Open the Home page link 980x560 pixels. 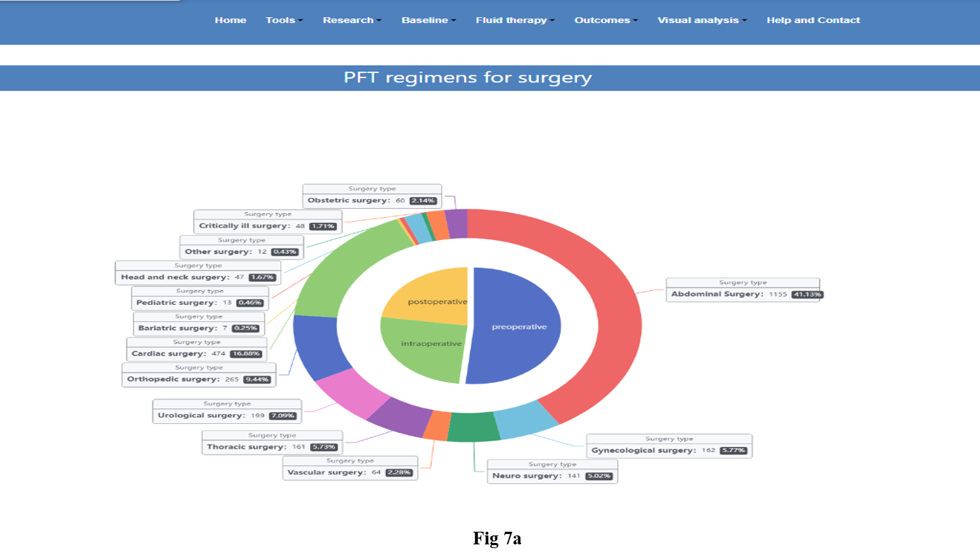pyautogui.click(x=231, y=20)
